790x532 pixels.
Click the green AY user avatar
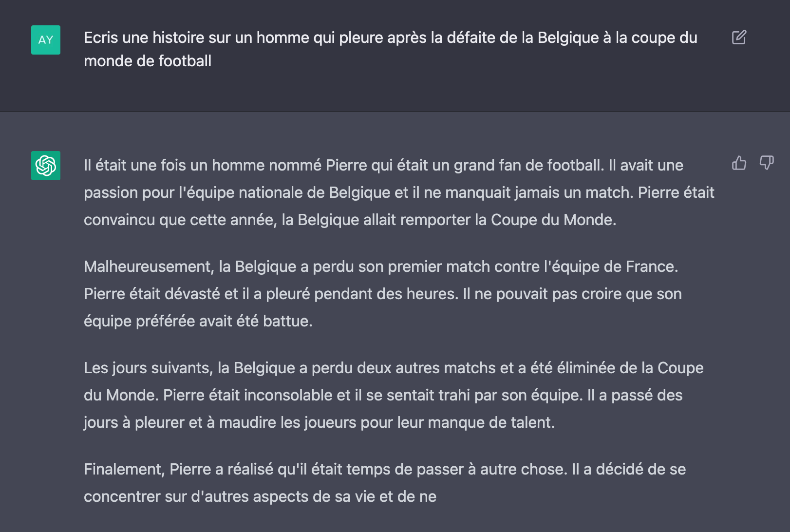pyautogui.click(x=46, y=40)
